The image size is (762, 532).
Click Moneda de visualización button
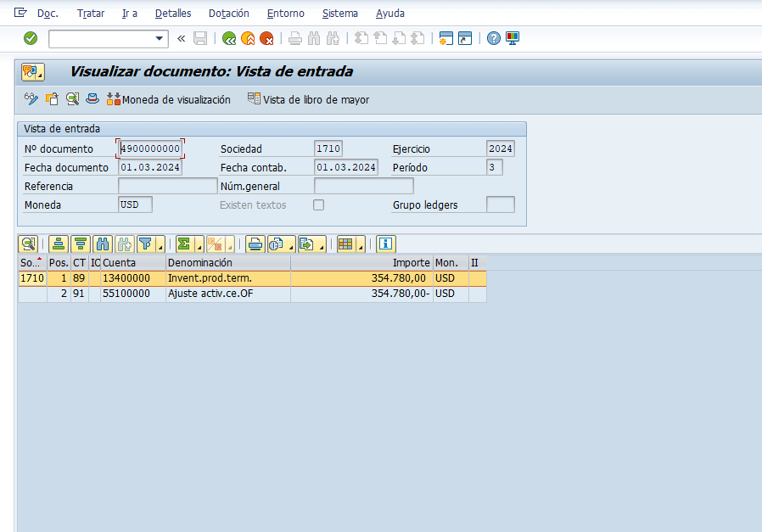coord(169,99)
